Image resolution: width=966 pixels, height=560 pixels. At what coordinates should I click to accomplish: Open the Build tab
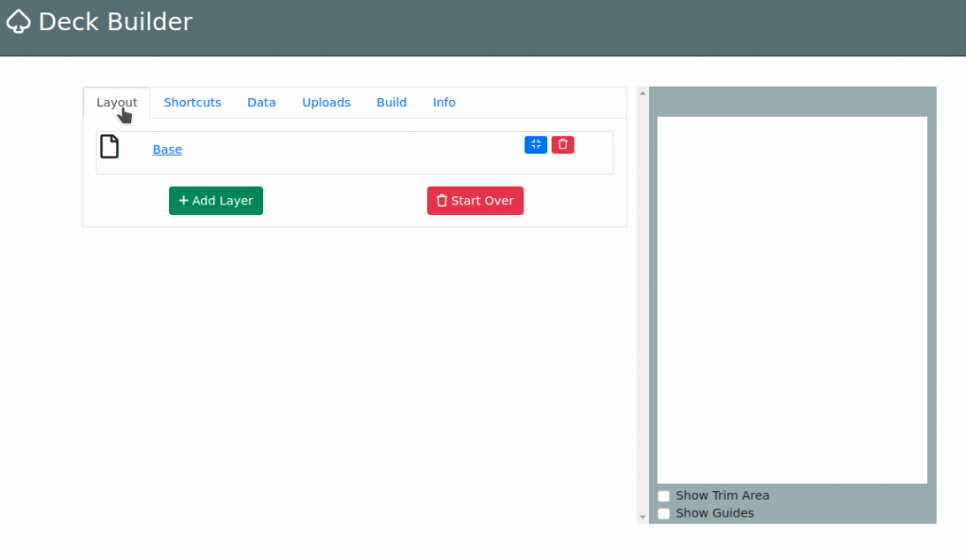391,103
